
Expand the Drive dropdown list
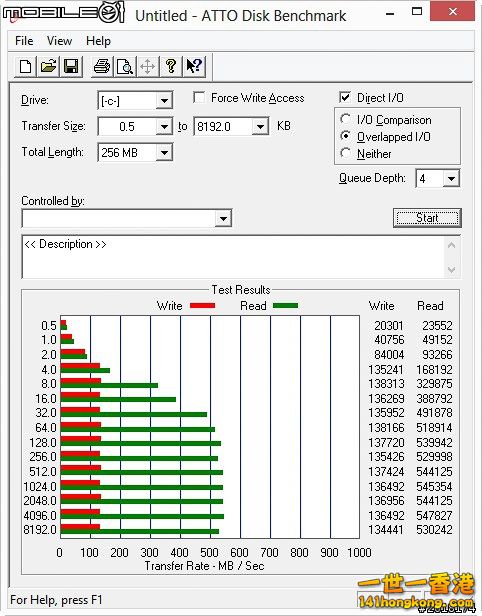(164, 101)
